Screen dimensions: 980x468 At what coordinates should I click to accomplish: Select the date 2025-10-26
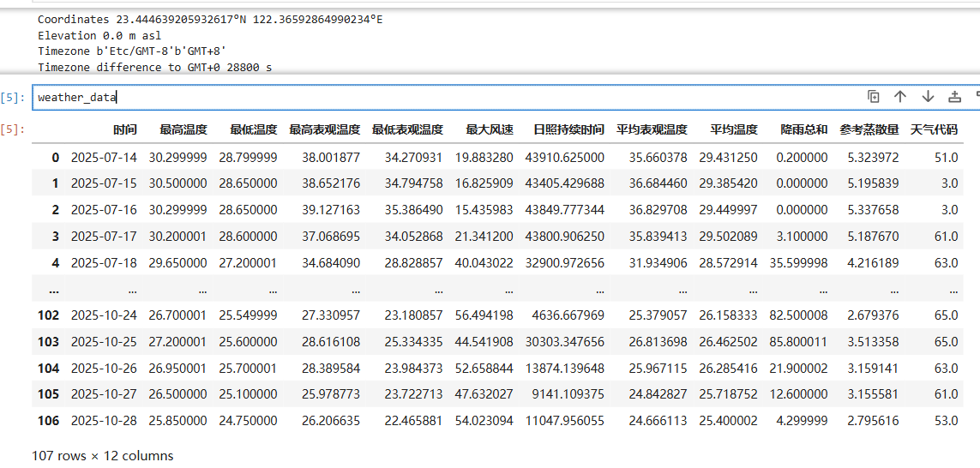(104, 368)
